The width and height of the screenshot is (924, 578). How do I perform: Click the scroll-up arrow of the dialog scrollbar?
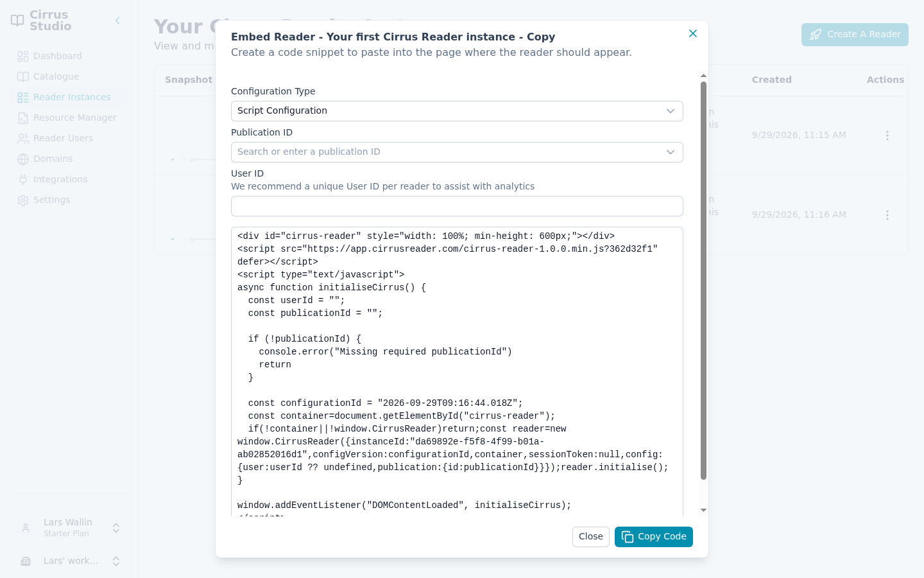coord(703,76)
